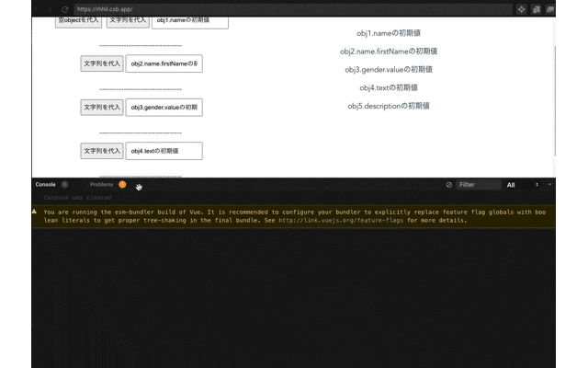This screenshot has height=368, width=588.
Task: Focus the preview URL address bar
Action: point(293,9)
